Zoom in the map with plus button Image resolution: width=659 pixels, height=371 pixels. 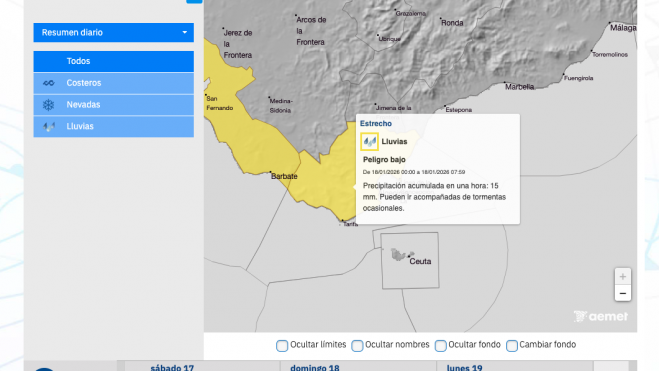click(622, 276)
